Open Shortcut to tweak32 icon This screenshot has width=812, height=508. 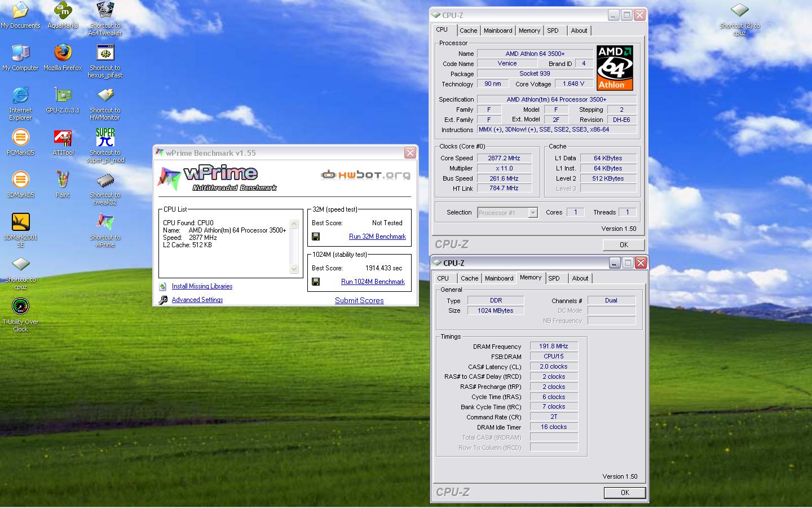tap(105, 188)
